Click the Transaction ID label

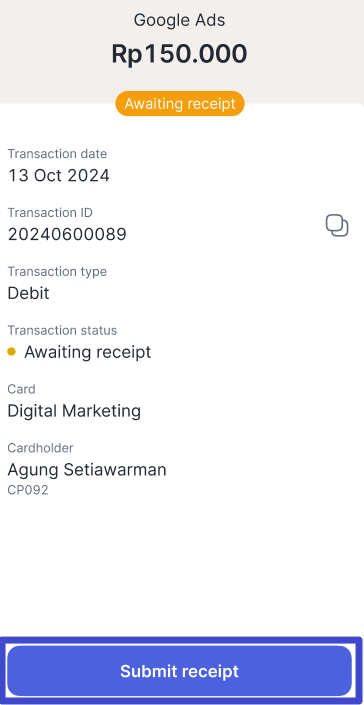pos(50,212)
